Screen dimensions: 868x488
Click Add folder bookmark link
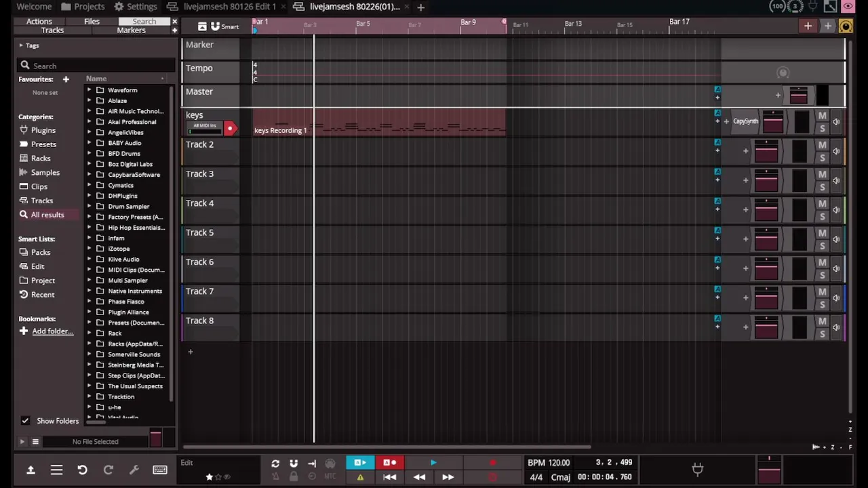point(52,331)
